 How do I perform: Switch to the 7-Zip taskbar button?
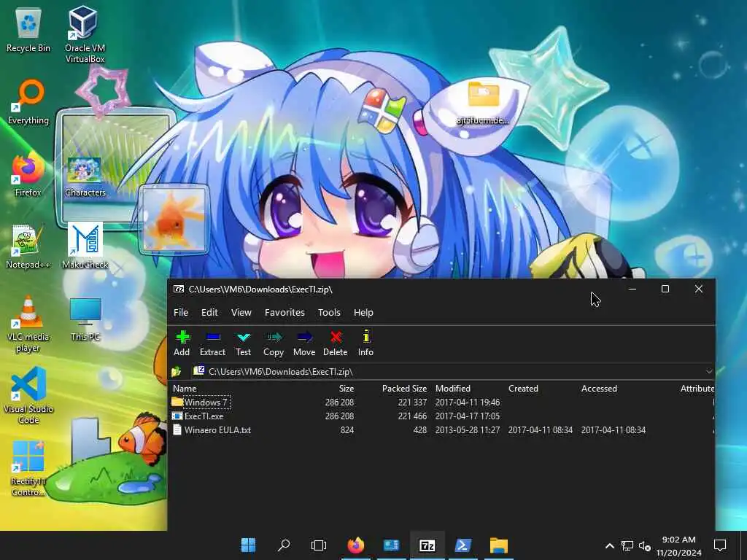[x=427, y=545]
